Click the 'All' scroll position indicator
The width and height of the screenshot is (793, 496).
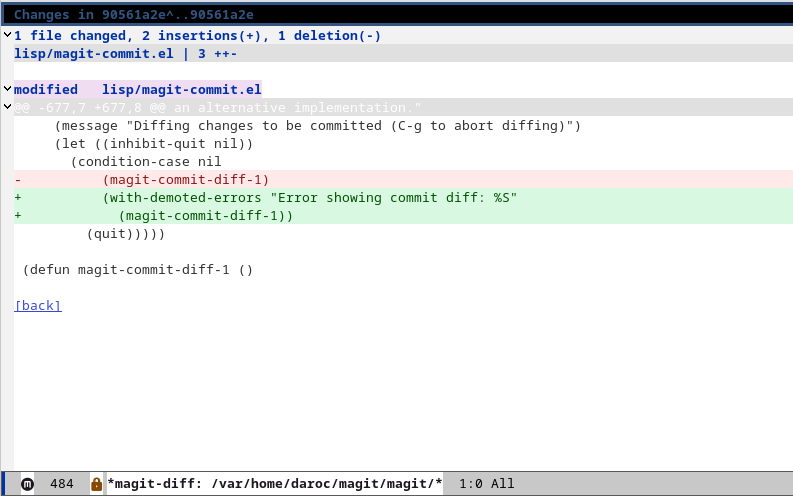click(x=502, y=484)
